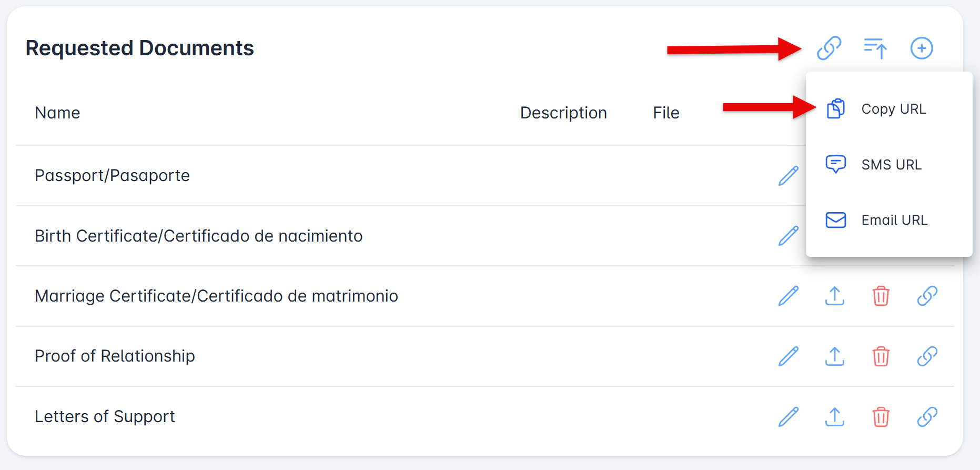The width and height of the screenshot is (980, 470).
Task: Choose SMS URL menu option
Action: point(891,165)
